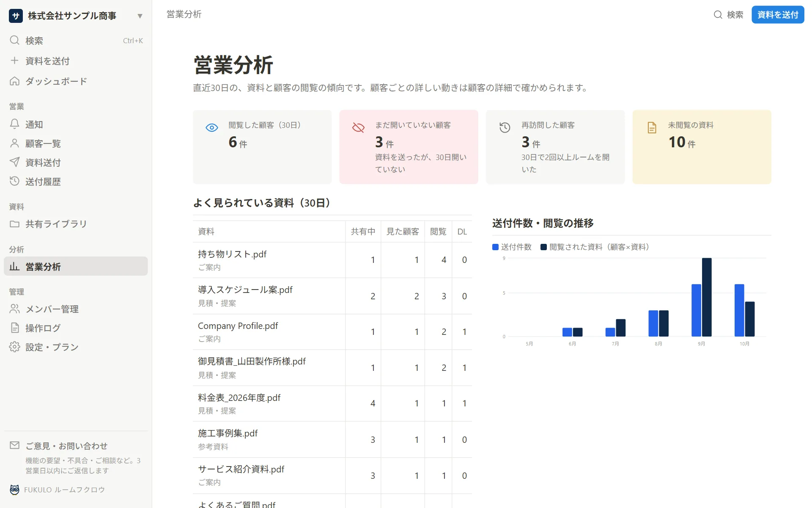Click the crossed-eye icon on まだ開いていない顧客 card

(x=358, y=127)
